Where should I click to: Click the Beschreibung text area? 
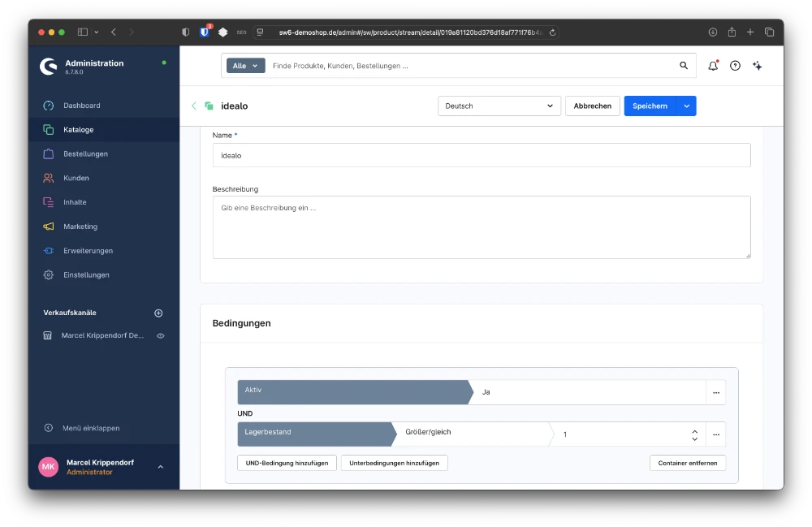pyautogui.click(x=481, y=227)
